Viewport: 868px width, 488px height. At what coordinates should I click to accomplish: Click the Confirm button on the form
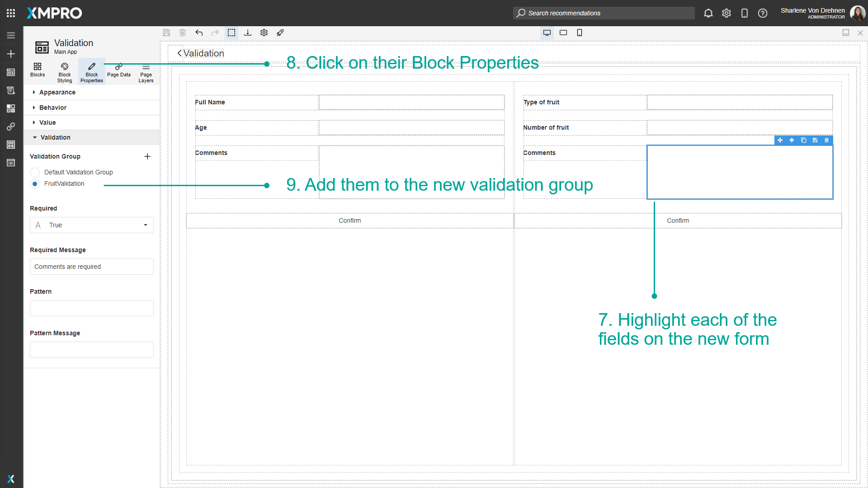pos(349,221)
